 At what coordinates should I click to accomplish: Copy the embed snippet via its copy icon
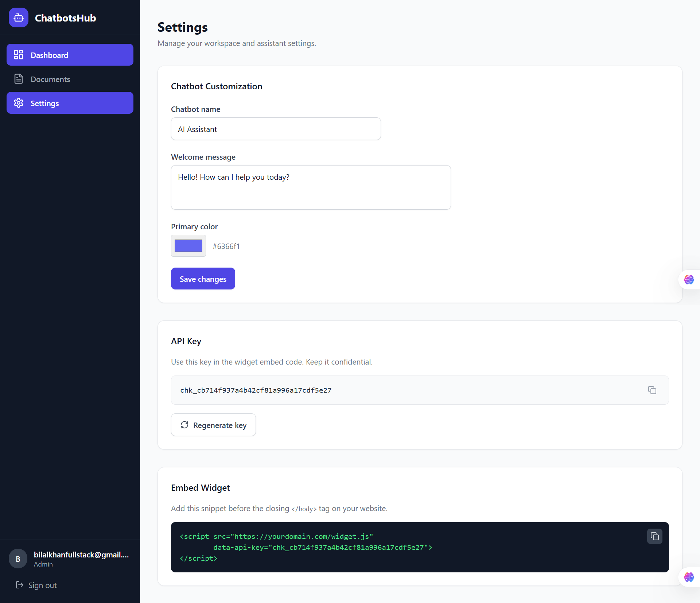pyautogui.click(x=654, y=536)
